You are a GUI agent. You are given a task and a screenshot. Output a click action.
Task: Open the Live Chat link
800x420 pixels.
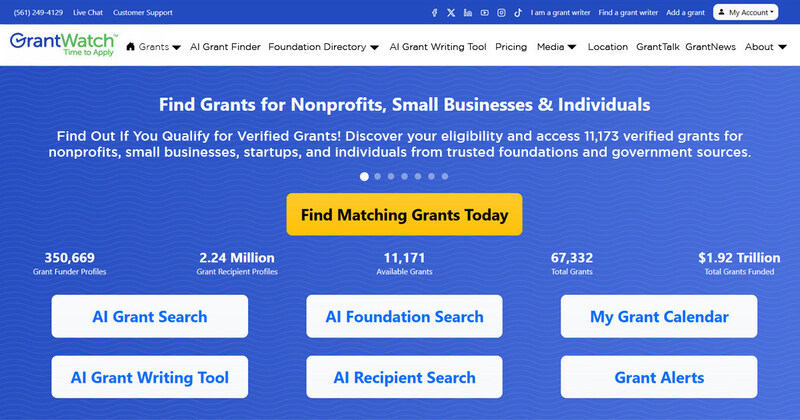coord(89,13)
